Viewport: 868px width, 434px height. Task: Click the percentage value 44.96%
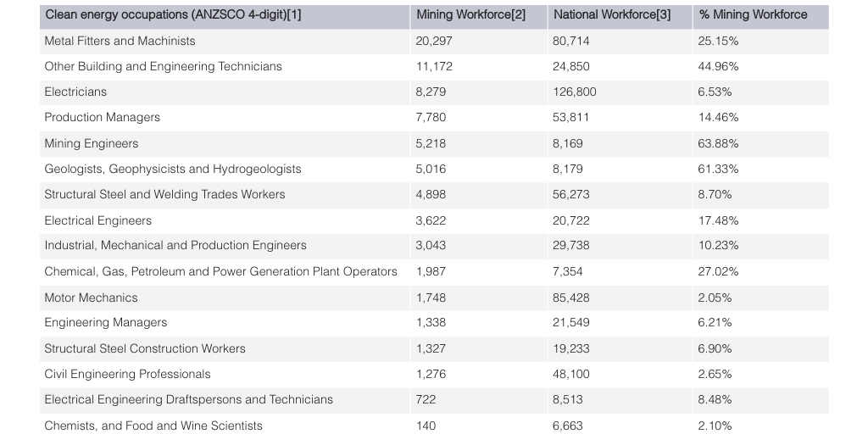click(x=718, y=66)
